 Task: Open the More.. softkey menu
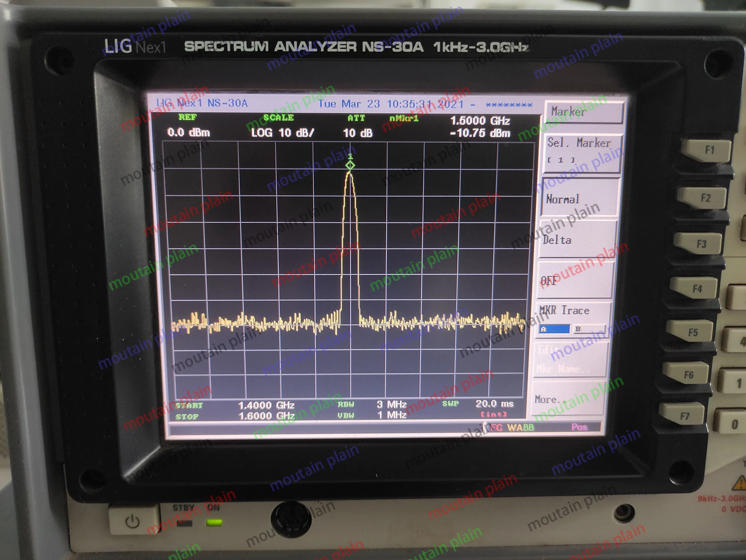[x=568, y=398]
